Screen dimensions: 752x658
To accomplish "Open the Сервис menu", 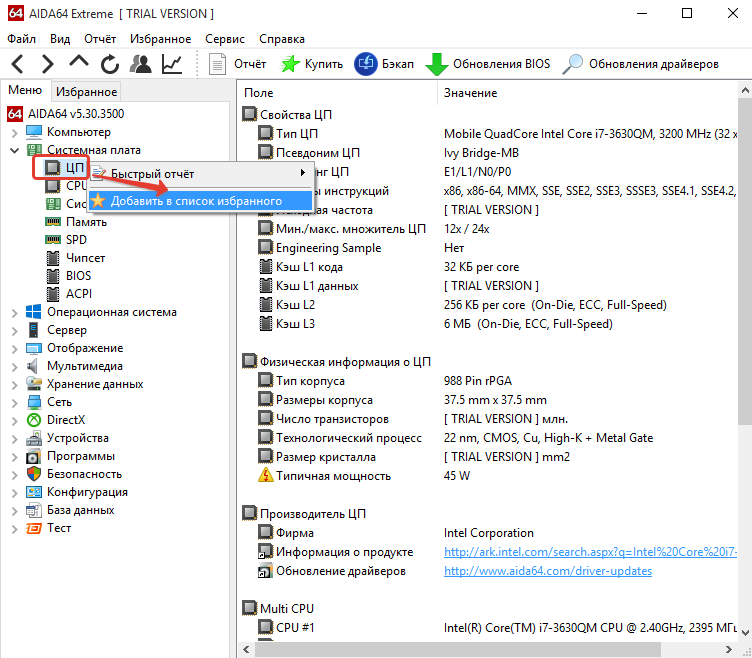I will pos(225,39).
